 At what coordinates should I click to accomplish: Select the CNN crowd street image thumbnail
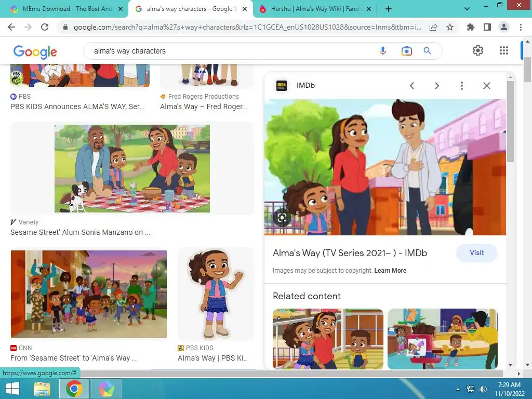88,294
